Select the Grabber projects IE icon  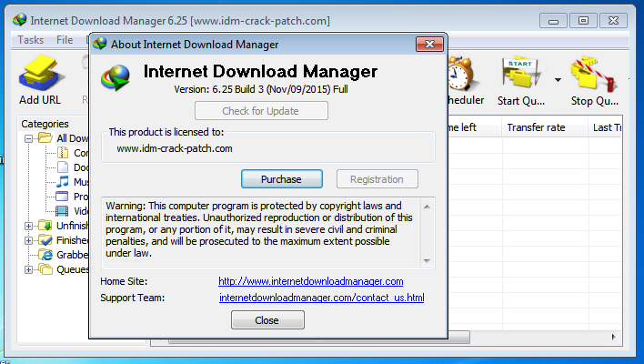46,255
